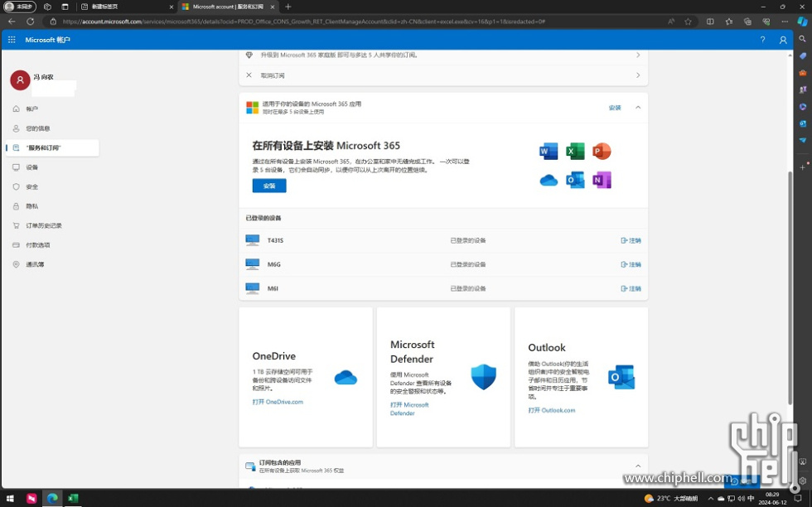The width and height of the screenshot is (812, 507).
Task: Open browser settings ellipsis menu
Action: click(785, 22)
